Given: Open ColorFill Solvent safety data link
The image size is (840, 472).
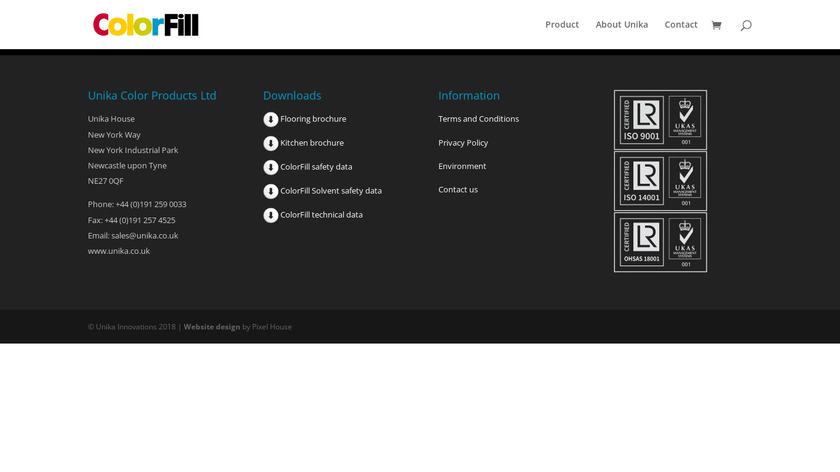Looking at the screenshot, I should coord(331,191).
